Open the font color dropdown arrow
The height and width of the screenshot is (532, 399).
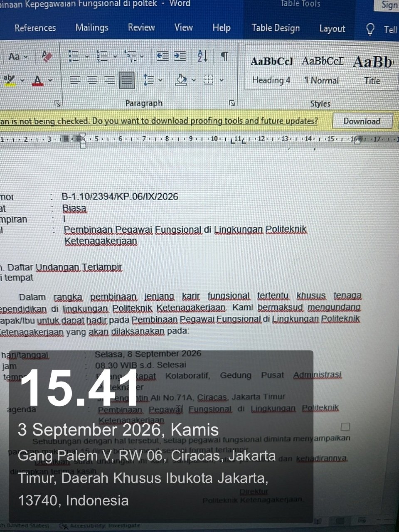pos(50,80)
